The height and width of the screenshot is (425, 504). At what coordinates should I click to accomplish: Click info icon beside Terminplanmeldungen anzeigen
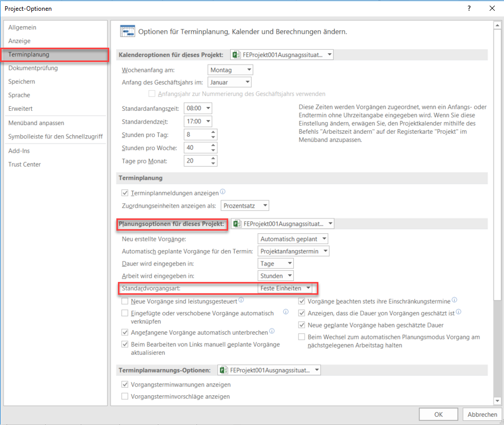223,192
